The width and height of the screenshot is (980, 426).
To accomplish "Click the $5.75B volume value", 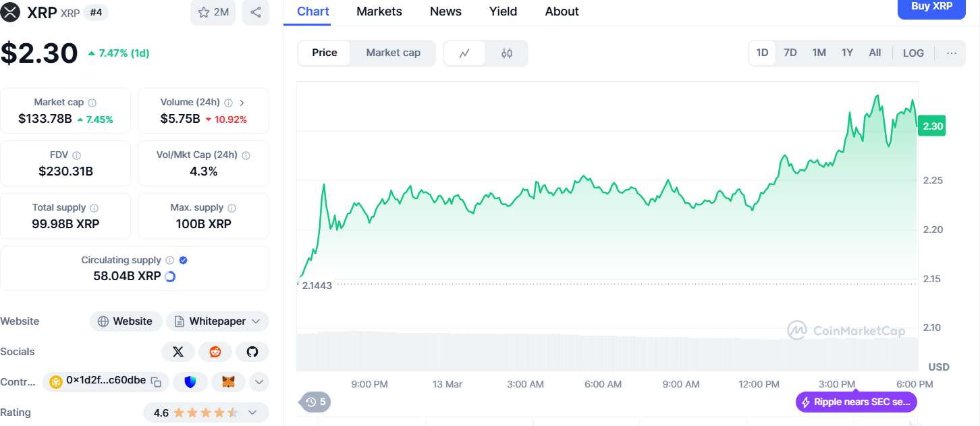I will [180, 119].
